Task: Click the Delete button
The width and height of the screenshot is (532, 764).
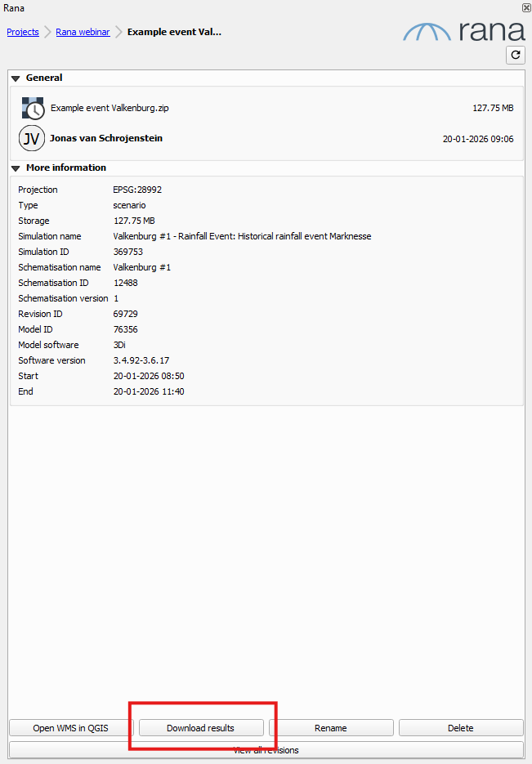Action: point(461,728)
